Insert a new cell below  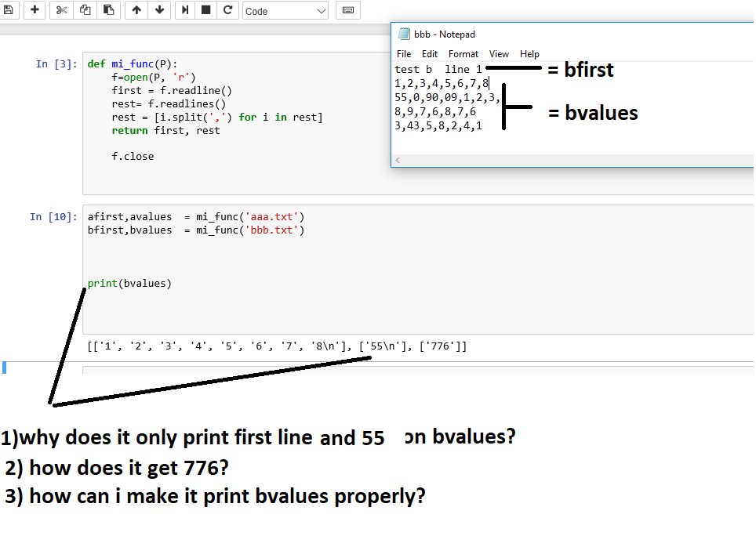tap(34, 10)
